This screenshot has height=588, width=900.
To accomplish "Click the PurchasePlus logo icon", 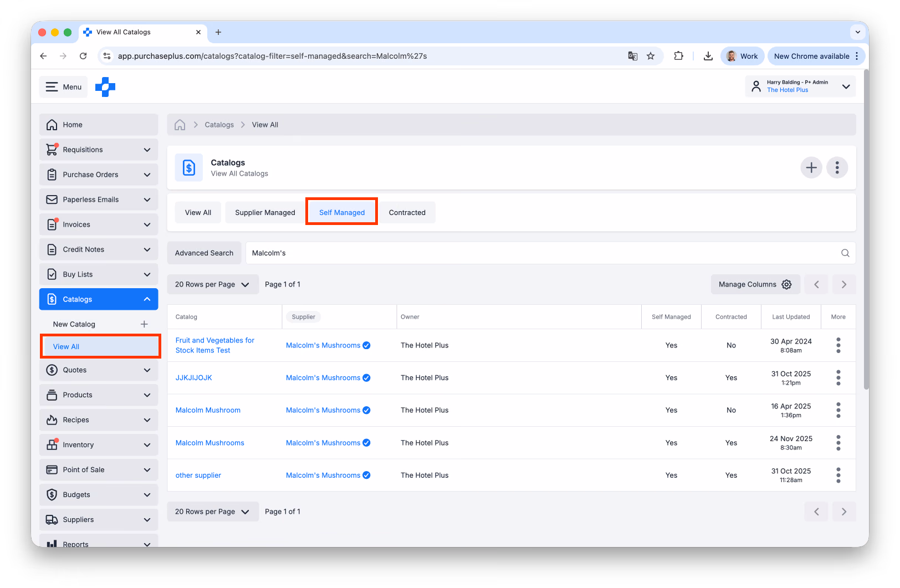I will pos(105,87).
